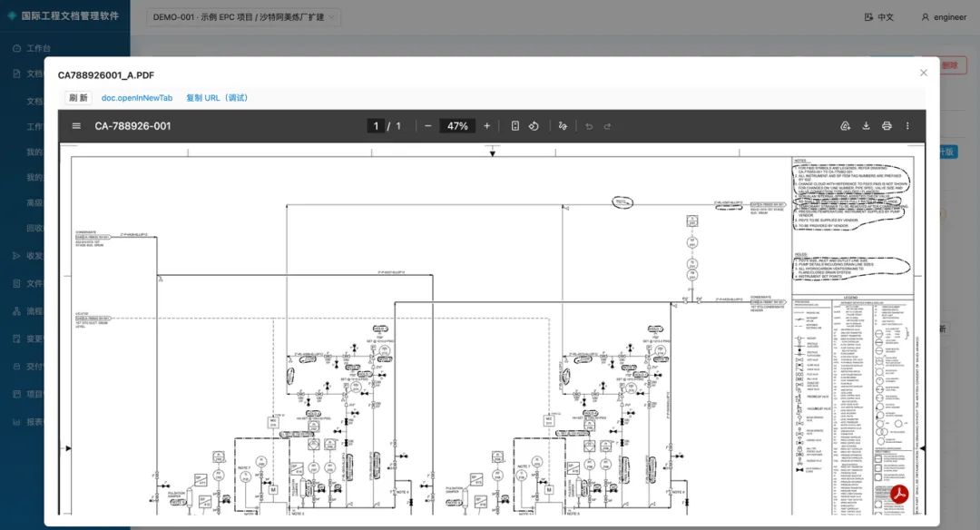Select the draw annotation tool
Viewport: 980px width, 530px height.
[563, 125]
